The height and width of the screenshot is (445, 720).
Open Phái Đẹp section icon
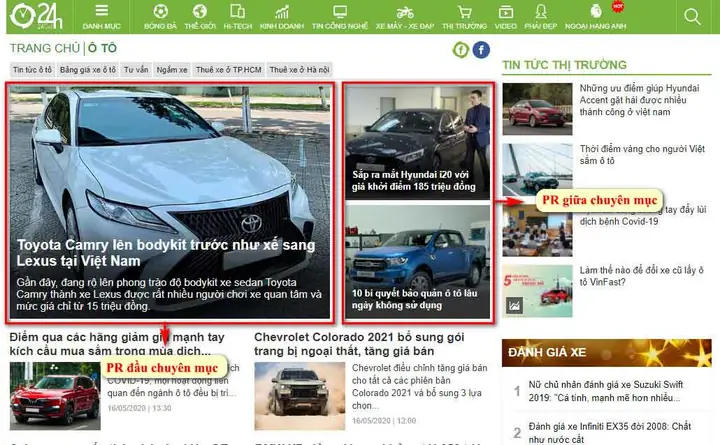[540, 11]
